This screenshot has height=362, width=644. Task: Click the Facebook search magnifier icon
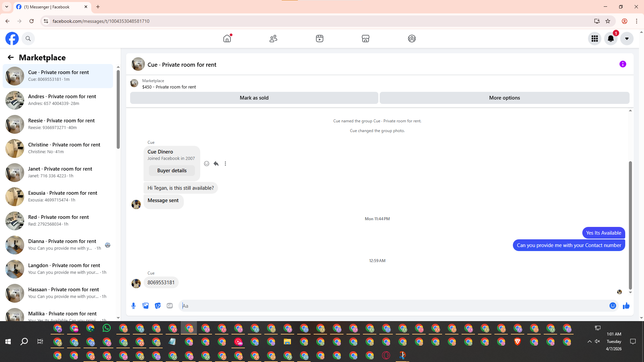28,39
